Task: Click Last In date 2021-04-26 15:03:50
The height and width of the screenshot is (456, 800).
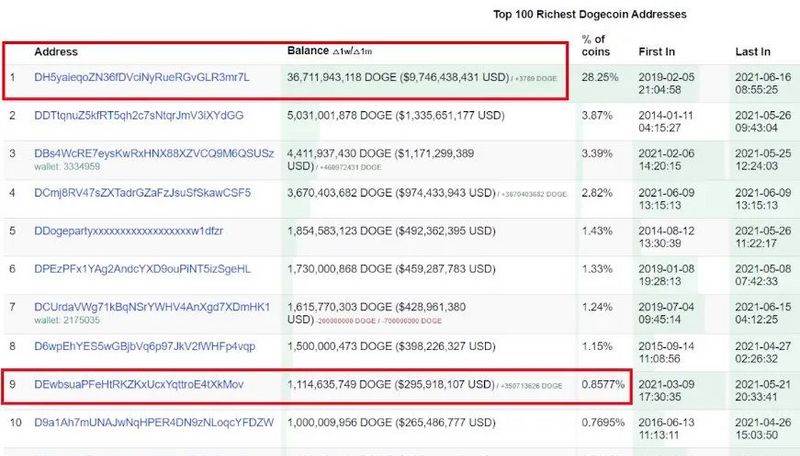Action: (x=763, y=429)
